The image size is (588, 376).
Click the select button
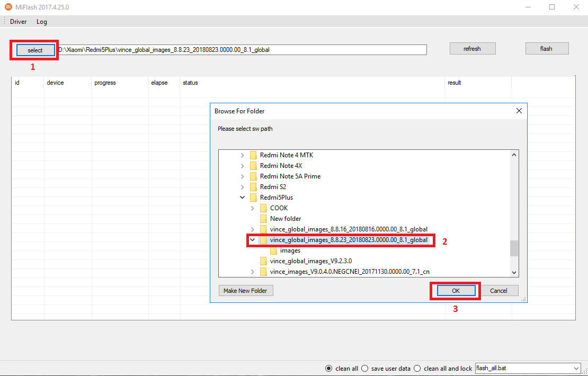coord(35,50)
